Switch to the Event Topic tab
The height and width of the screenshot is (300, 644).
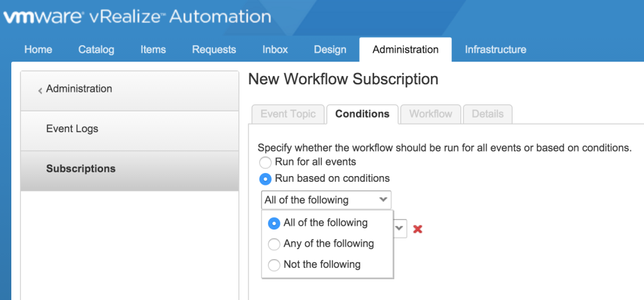point(288,114)
